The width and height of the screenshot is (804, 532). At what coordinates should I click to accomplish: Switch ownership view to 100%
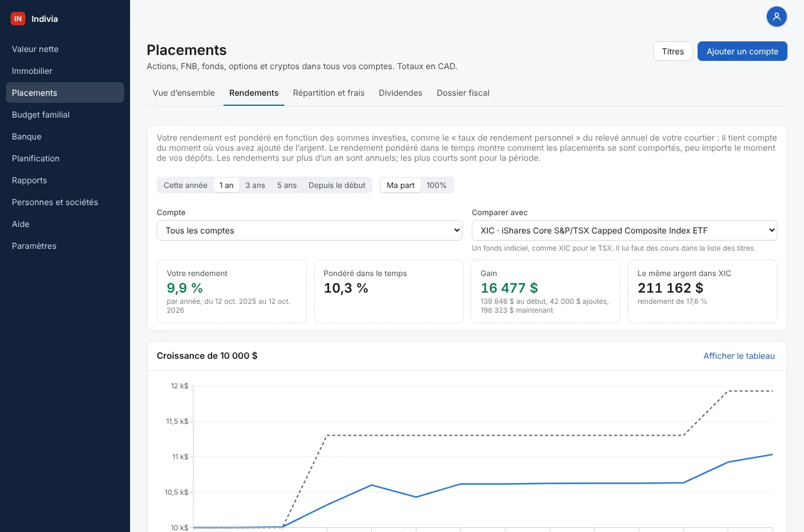click(x=437, y=185)
